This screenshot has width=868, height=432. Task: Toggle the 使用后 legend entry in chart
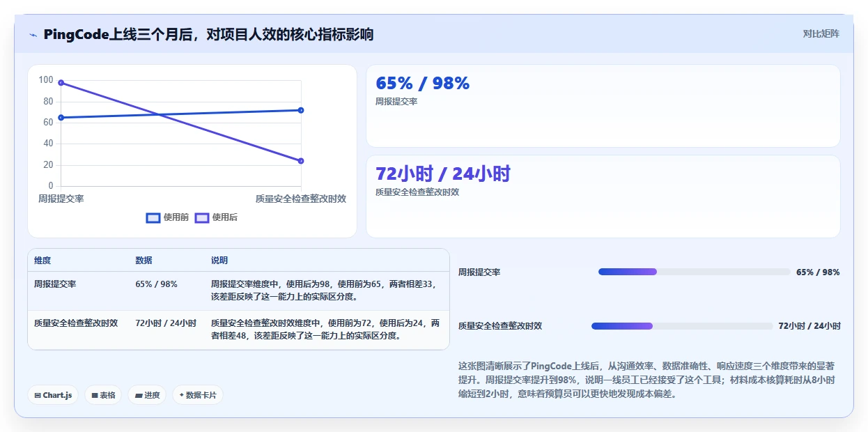click(216, 217)
